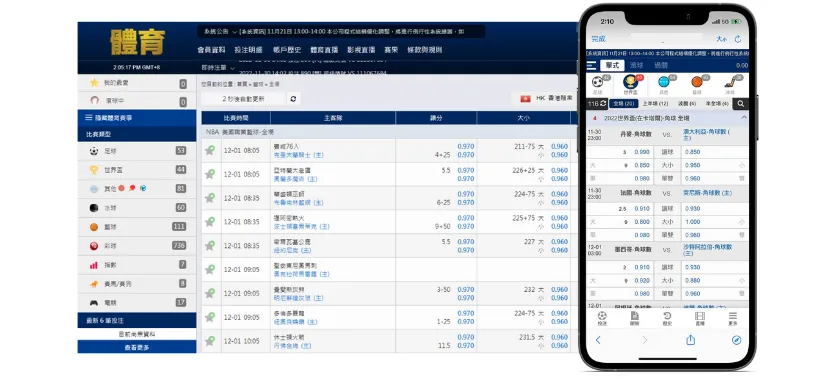The height and width of the screenshot is (379, 818).
Task: Open the account history (帳戶歷史) menu
Action: coord(287,50)
